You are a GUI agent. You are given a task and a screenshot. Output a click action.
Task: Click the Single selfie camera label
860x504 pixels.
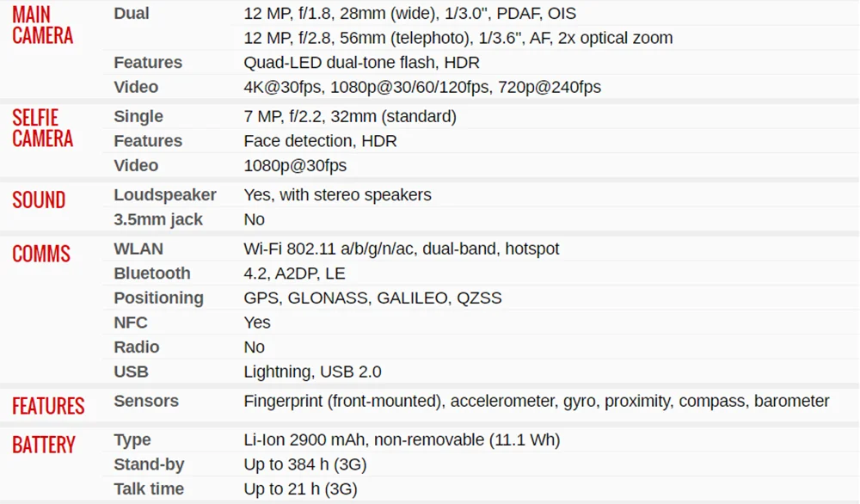(138, 116)
